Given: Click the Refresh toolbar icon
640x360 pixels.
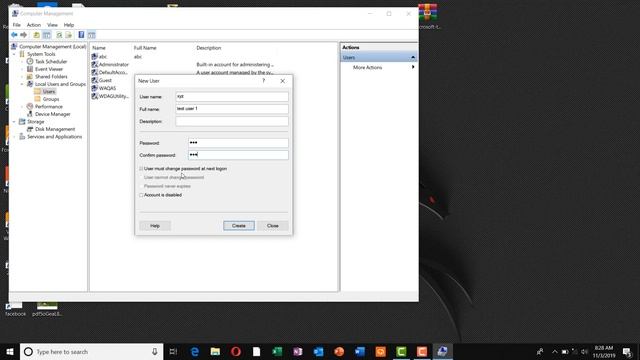Looking at the screenshot, I should tap(59, 35).
